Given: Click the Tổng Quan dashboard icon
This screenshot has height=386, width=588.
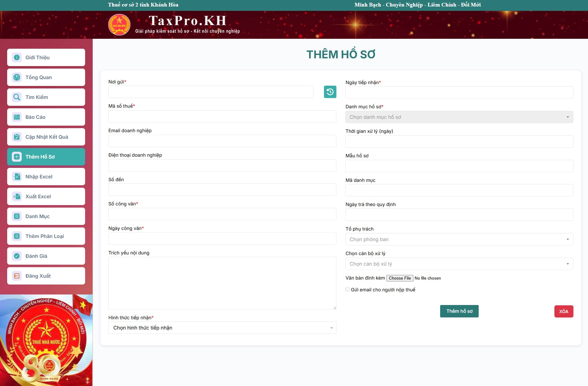Looking at the screenshot, I should (17, 77).
